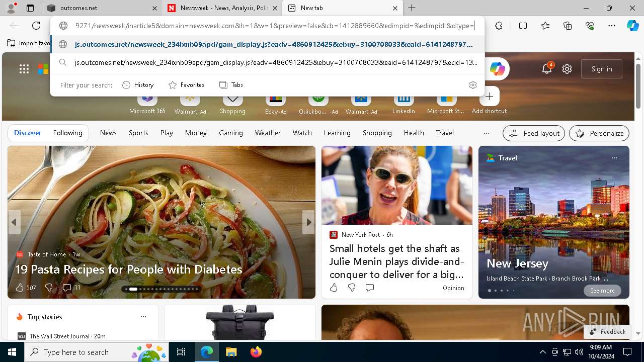Open the Feed layout options
This screenshot has height=362, width=644.
[x=534, y=133]
